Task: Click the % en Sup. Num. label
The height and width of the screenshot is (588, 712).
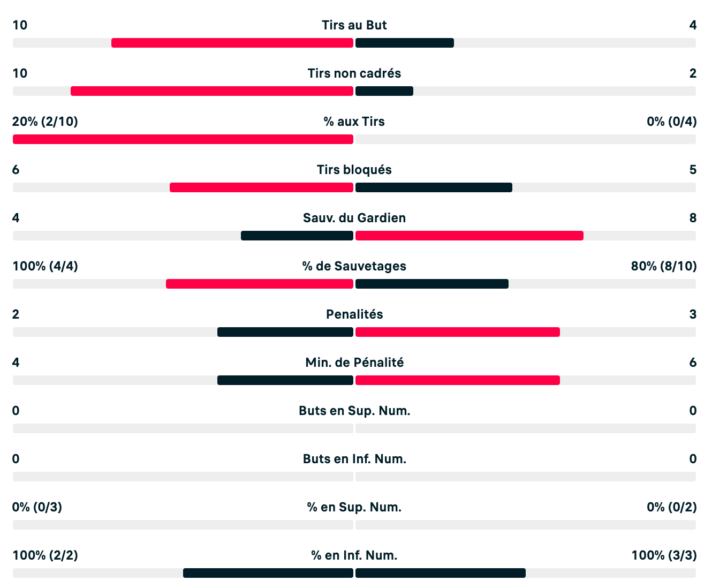Action: tap(354, 507)
